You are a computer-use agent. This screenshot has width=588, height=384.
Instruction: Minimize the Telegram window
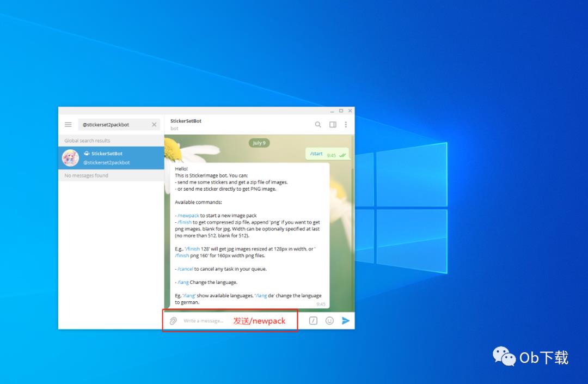tap(332, 111)
